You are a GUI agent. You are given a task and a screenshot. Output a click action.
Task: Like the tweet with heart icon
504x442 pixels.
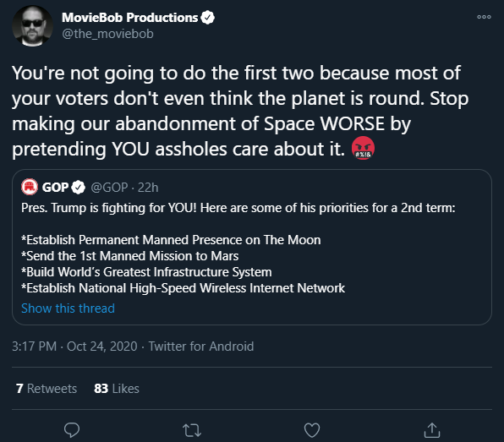pyautogui.click(x=312, y=430)
